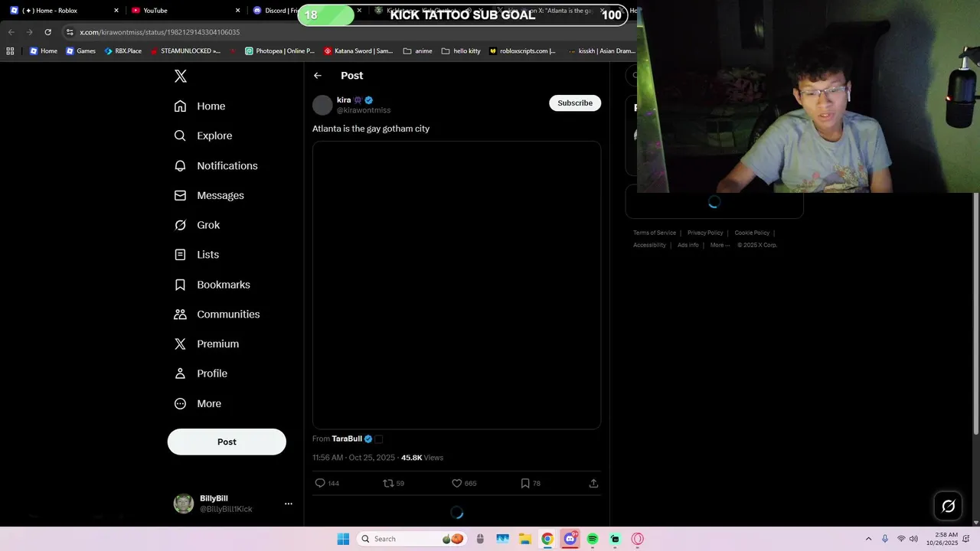Screen dimensions: 980x551
Task: Click the browser address bar URL
Action: pos(160,32)
